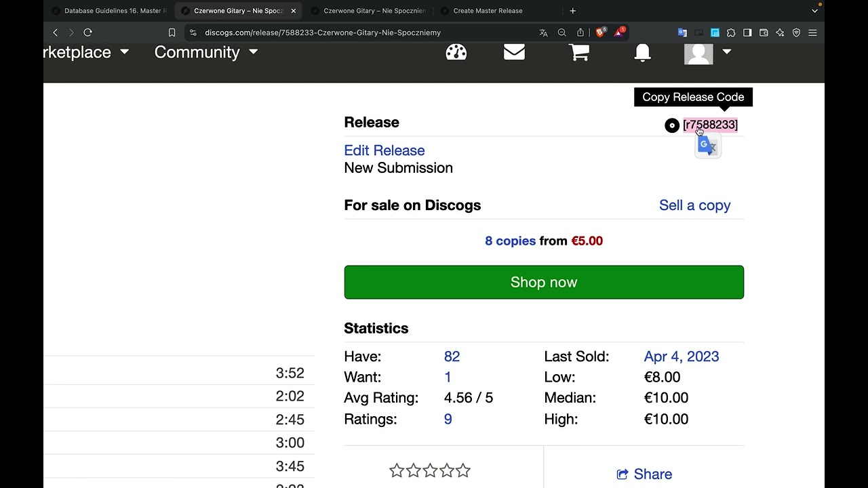Open the Google Translate extension in toolbar
868x488 pixels.
682,33
